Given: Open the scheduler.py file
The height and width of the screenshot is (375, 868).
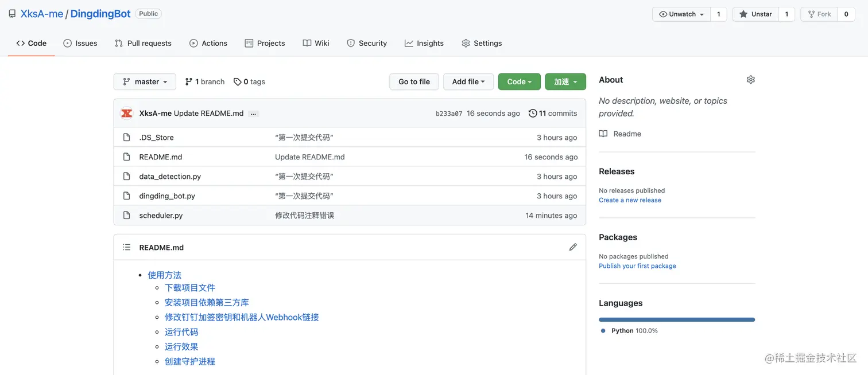Looking at the screenshot, I should click(x=161, y=216).
